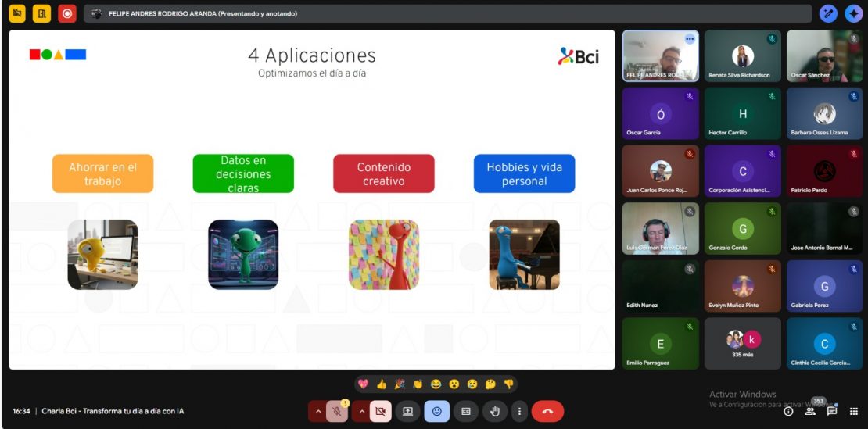Close the emoji reactions bar via smiley button

pyautogui.click(x=436, y=411)
